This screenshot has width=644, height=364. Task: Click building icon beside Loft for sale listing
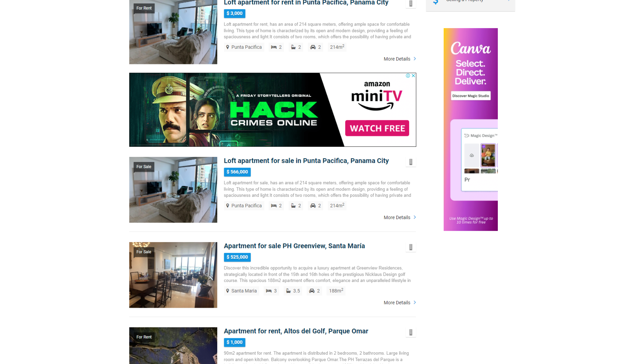[x=410, y=162]
